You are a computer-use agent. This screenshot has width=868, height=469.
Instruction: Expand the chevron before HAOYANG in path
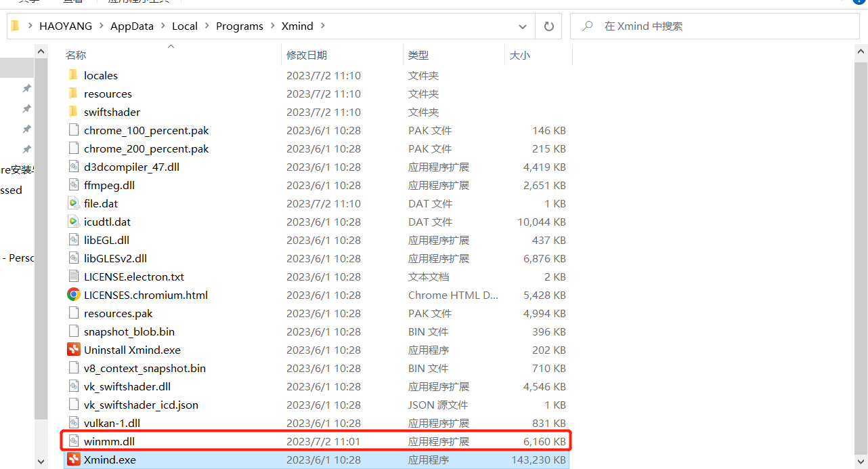tap(30, 26)
